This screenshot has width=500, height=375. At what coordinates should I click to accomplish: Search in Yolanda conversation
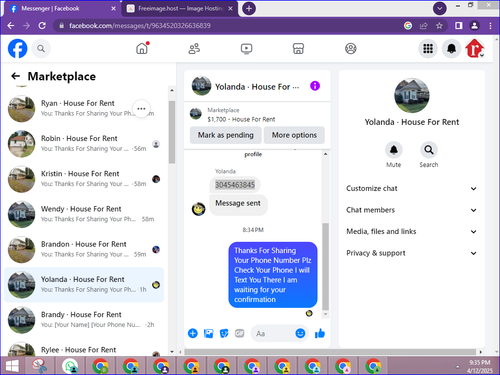[429, 150]
